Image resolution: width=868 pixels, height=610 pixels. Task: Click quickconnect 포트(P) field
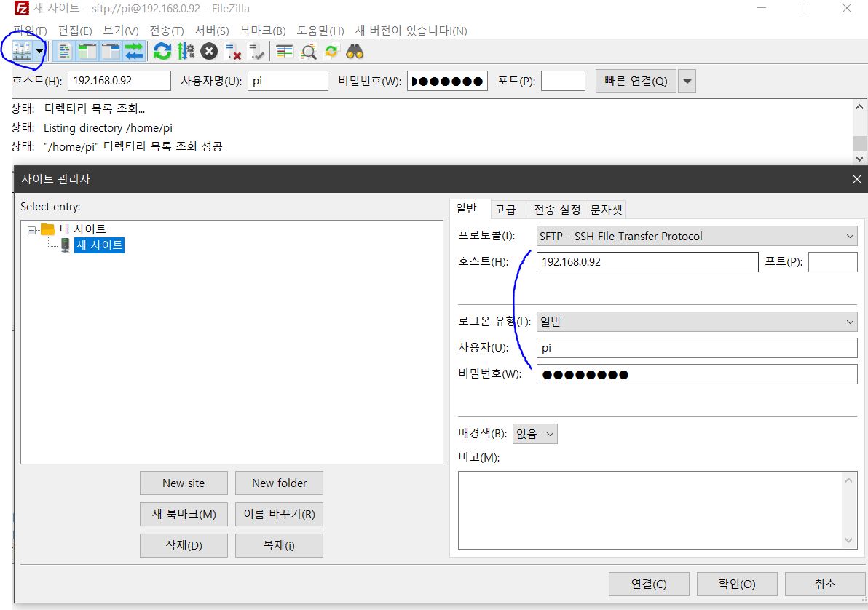coord(563,81)
